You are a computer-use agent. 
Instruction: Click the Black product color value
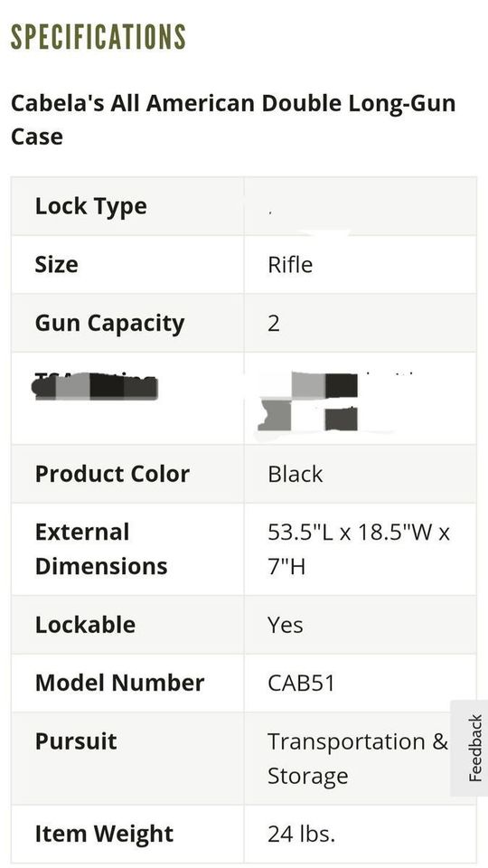tap(295, 474)
